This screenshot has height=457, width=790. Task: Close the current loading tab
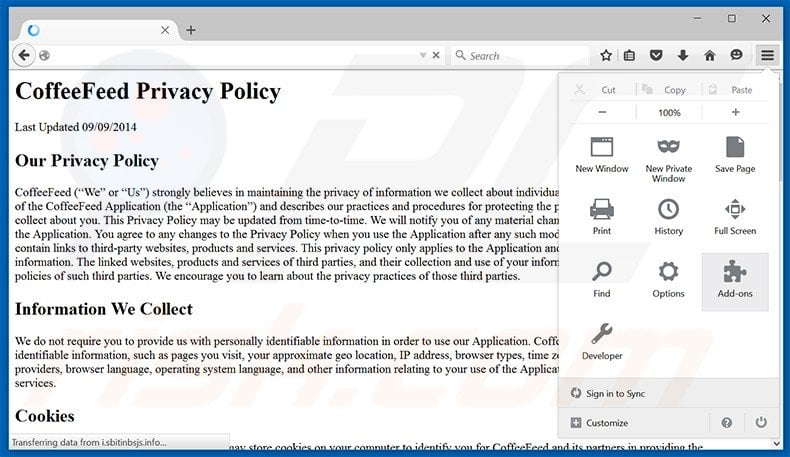pos(165,30)
